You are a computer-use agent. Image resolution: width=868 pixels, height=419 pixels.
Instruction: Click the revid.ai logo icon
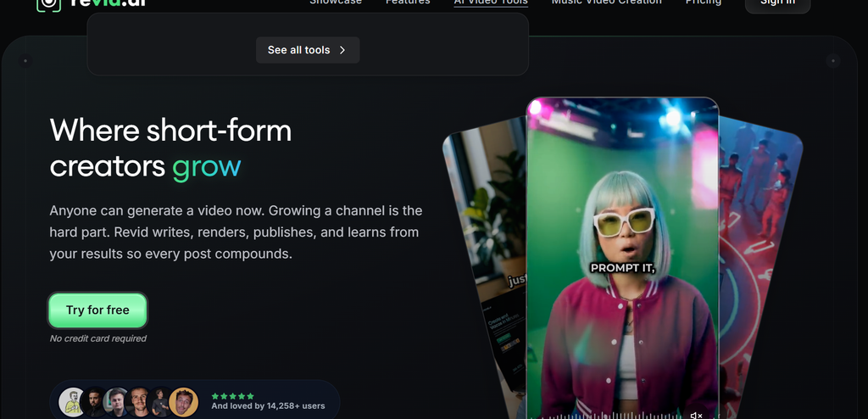pyautogui.click(x=48, y=4)
